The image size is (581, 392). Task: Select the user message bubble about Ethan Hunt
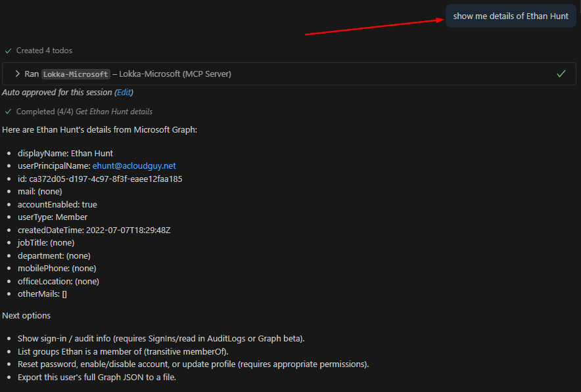click(x=510, y=16)
